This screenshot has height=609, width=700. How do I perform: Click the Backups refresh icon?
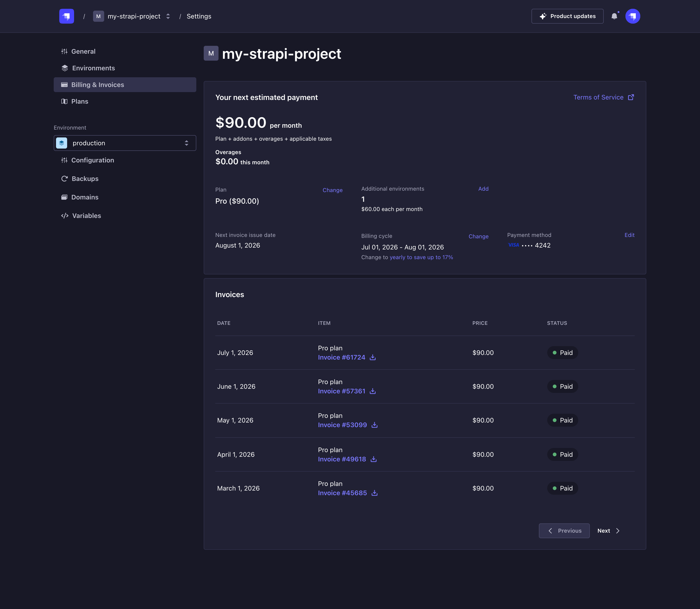tap(64, 179)
